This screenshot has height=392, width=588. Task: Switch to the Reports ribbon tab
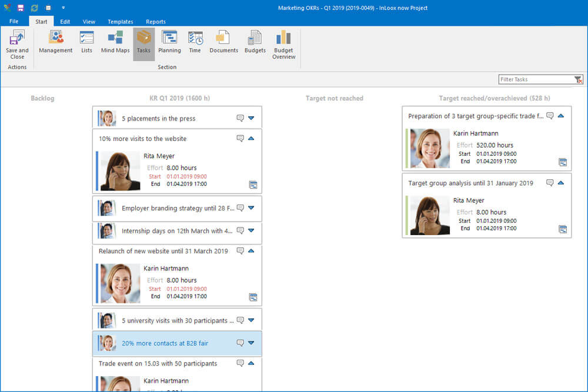[x=156, y=21]
